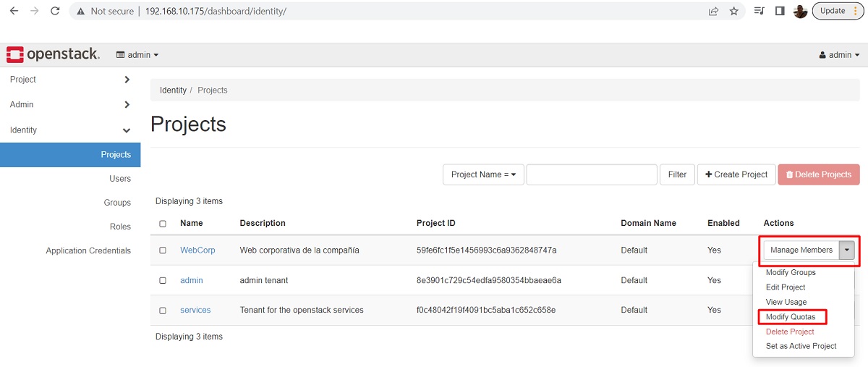Open Roles in the sidebar
The image size is (868, 367).
[120, 227]
